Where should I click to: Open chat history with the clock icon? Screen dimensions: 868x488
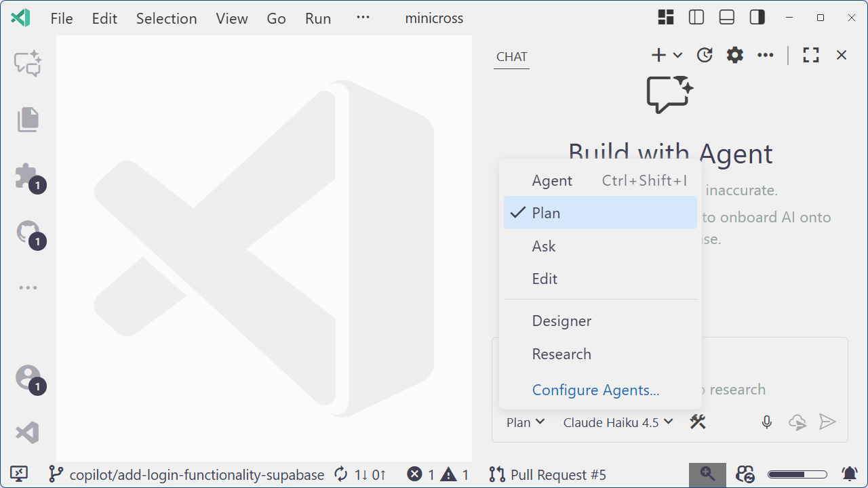coord(704,55)
